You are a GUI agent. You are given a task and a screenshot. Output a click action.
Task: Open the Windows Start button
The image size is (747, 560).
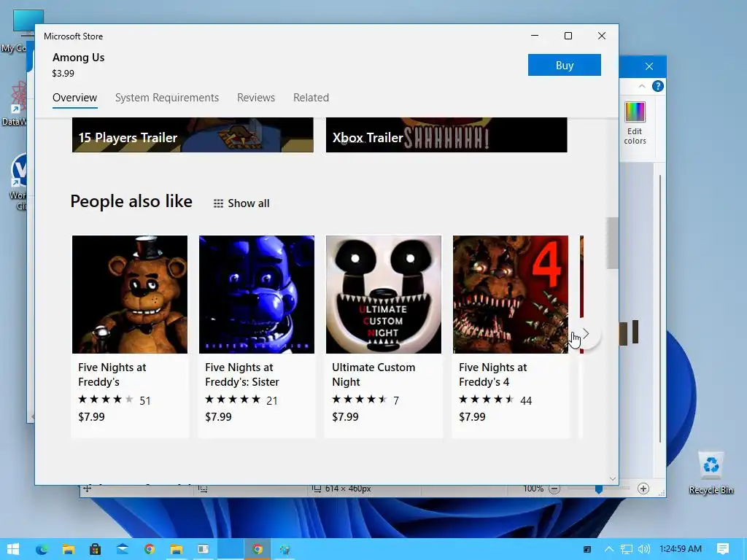pyautogui.click(x=13, y=549)
